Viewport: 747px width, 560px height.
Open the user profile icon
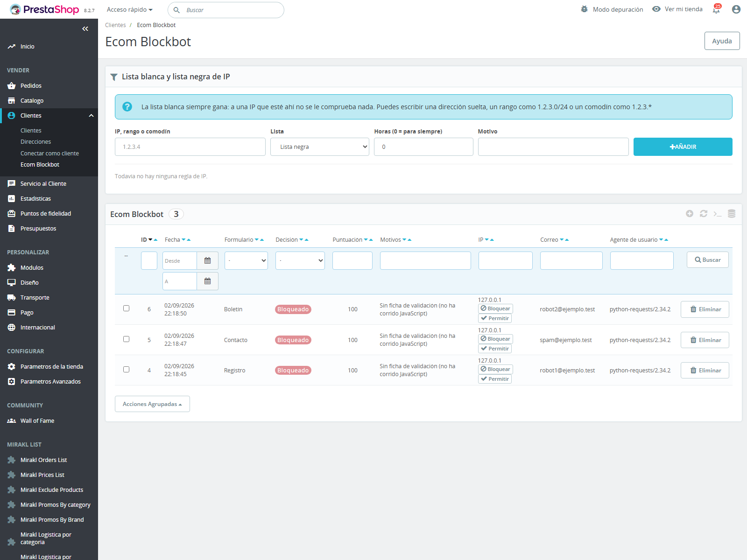click(736, 9)
